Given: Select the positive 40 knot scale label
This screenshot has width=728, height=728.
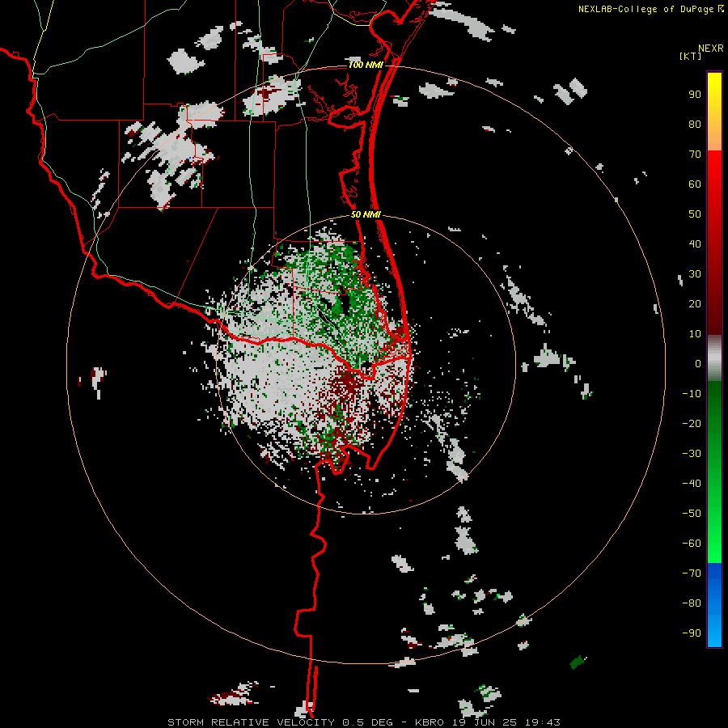Looking at the screenshot, I should click(695, 244).
